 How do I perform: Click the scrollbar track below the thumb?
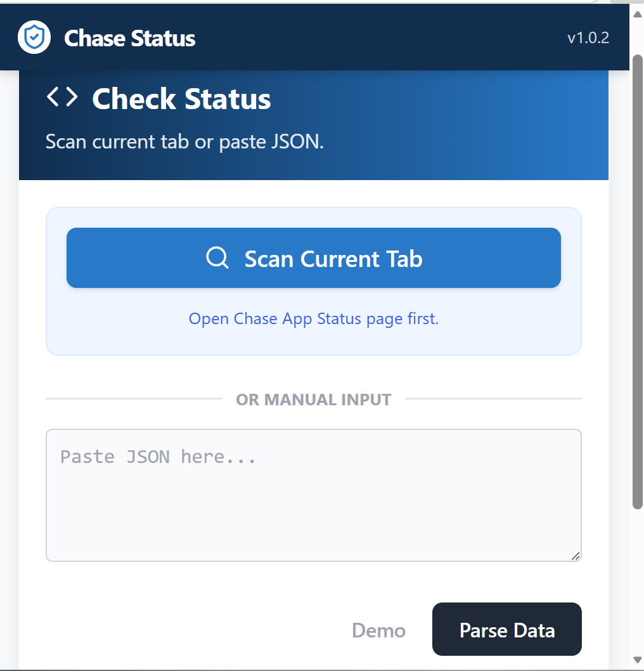pos(638,583)
